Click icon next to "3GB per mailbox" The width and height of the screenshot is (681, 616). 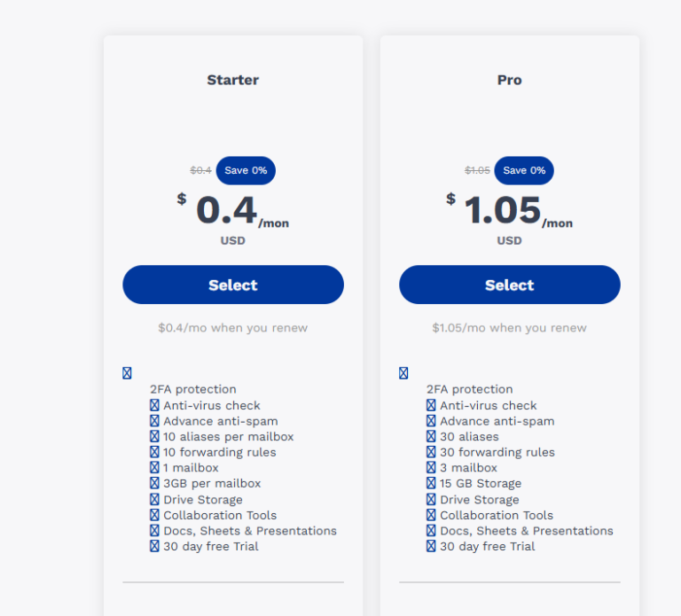[154, 484]
